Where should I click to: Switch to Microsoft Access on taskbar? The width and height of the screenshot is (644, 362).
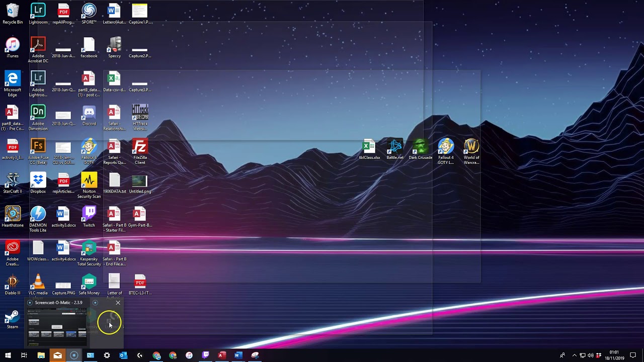(x=221, y=355)
